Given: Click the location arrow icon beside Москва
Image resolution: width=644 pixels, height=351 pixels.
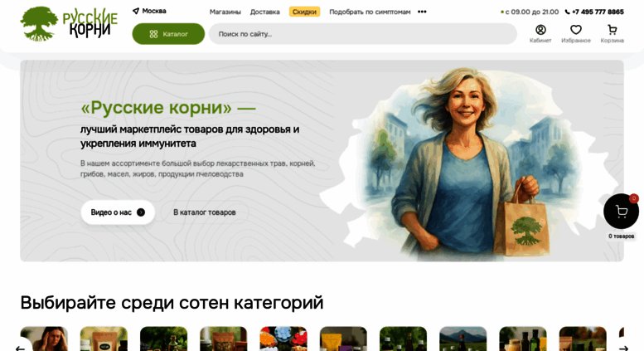Looking at the screenshot, I should point(136,11).
